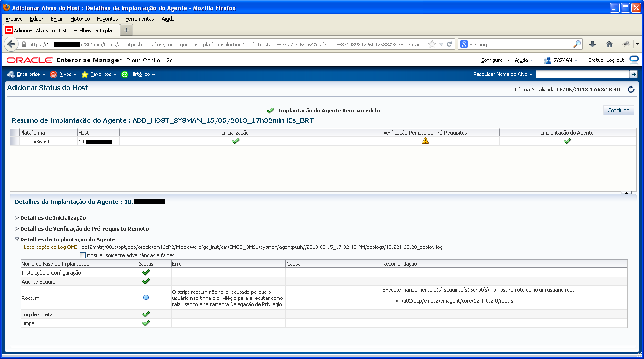Open the Firefox Ajuda menu
The image size is (644, 359).
pos(168,19)
